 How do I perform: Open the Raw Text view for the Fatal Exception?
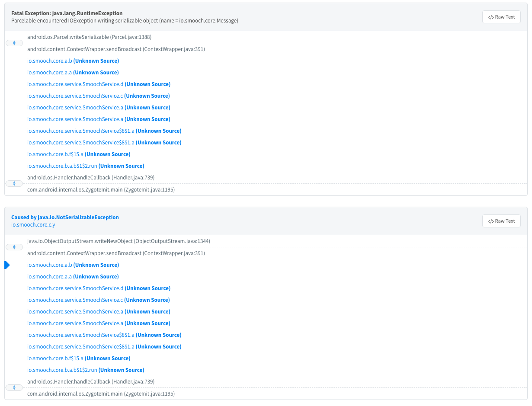click(501, 16)
